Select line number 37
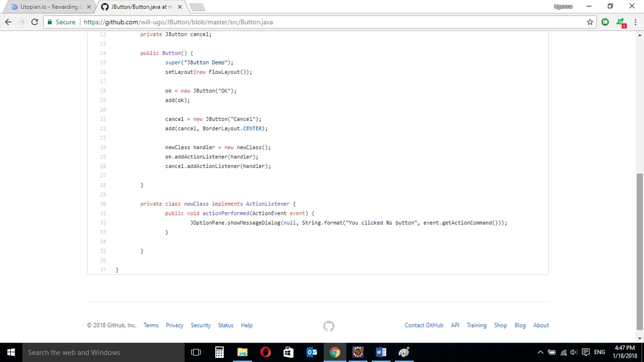This screenshot has height=362, width=644. pos(103,270)
